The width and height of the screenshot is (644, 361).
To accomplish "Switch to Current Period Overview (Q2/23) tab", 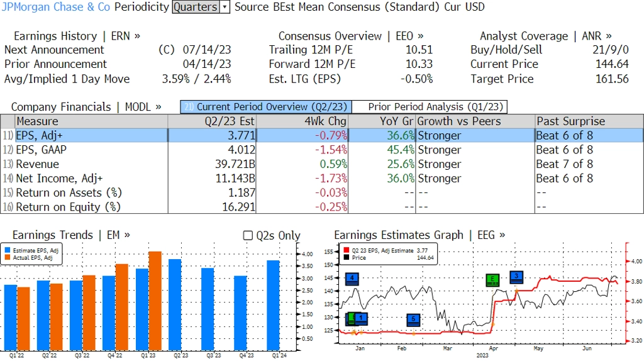I will click(x=266, y=107).
